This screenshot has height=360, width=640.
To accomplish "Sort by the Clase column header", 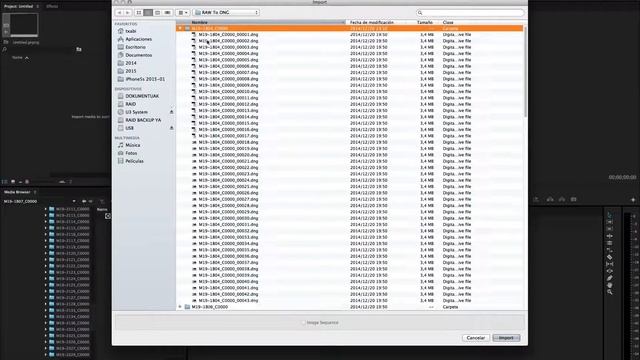I will point(482,22).
